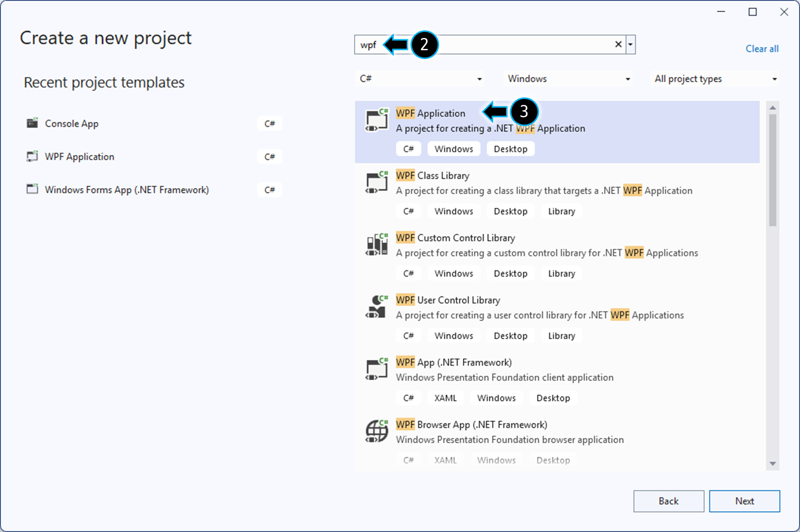This screenshot has height=532, width=800.
Task: Open the C# language filter dropdown
Action: point(420,79)
